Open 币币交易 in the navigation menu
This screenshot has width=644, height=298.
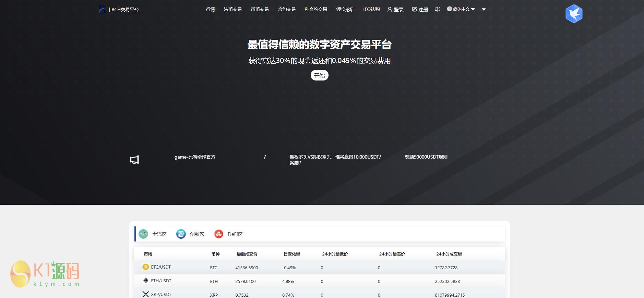260,9
